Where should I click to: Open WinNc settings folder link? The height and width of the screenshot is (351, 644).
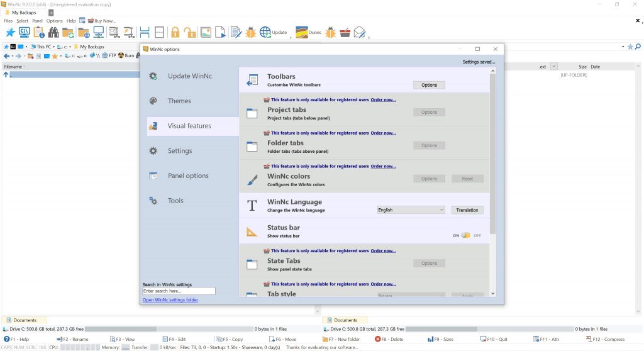[x=170, y=300]
